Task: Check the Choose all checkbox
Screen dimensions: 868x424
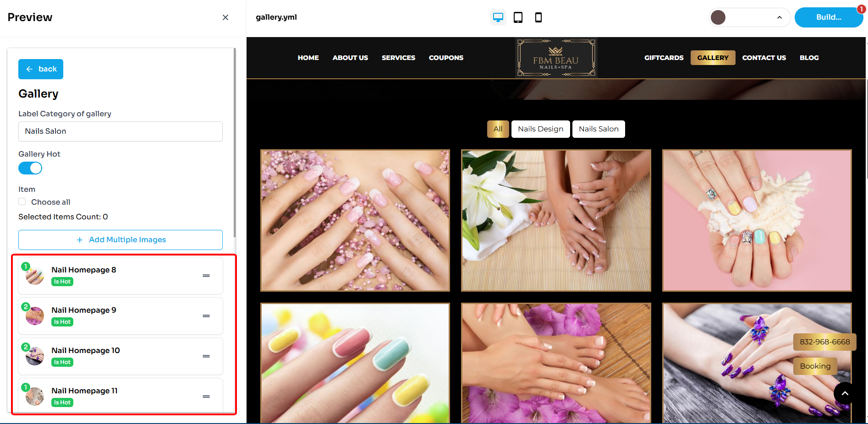Action: pyautogui.click(x=22, y=202)
